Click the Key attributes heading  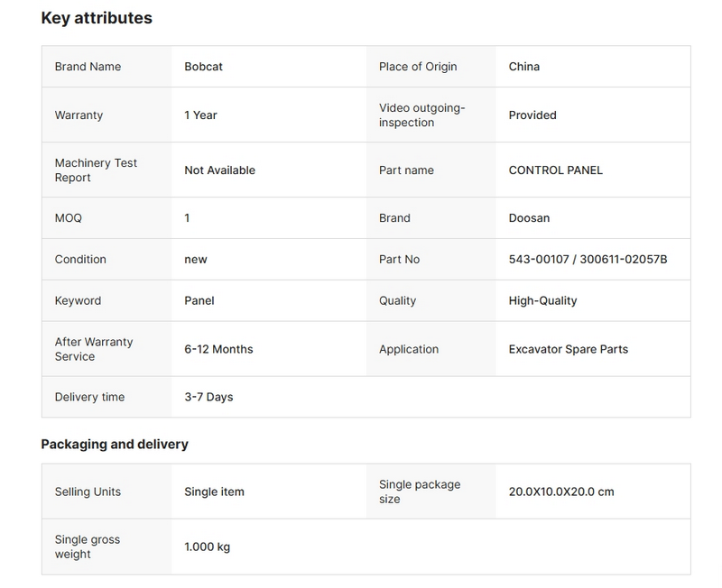tap(97, 18)
